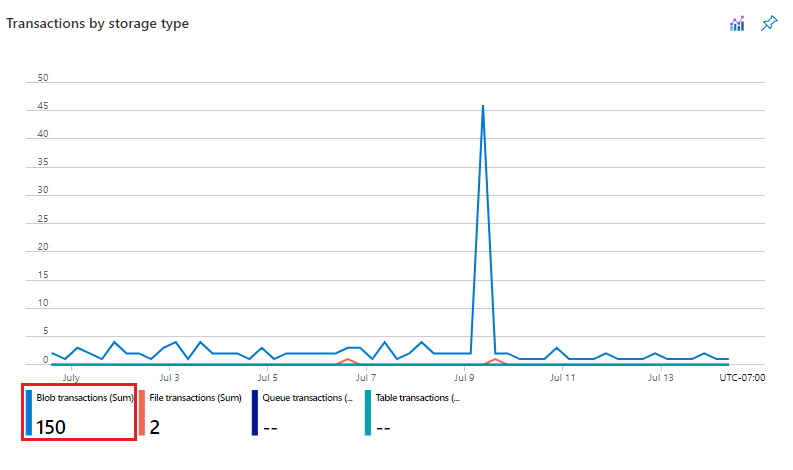Screen dimensions: 793x470
Task: Click the Jul 9 x-axis label
Action: (x=464, y=378)
